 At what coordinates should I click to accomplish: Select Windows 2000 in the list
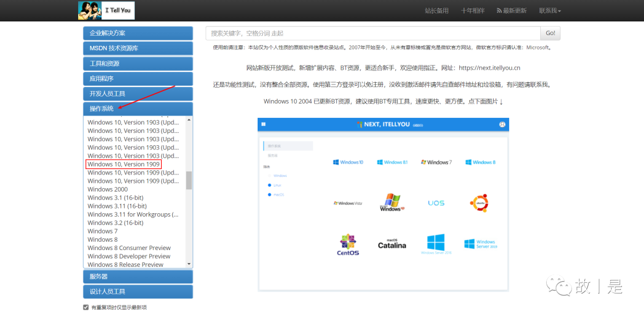107,189
